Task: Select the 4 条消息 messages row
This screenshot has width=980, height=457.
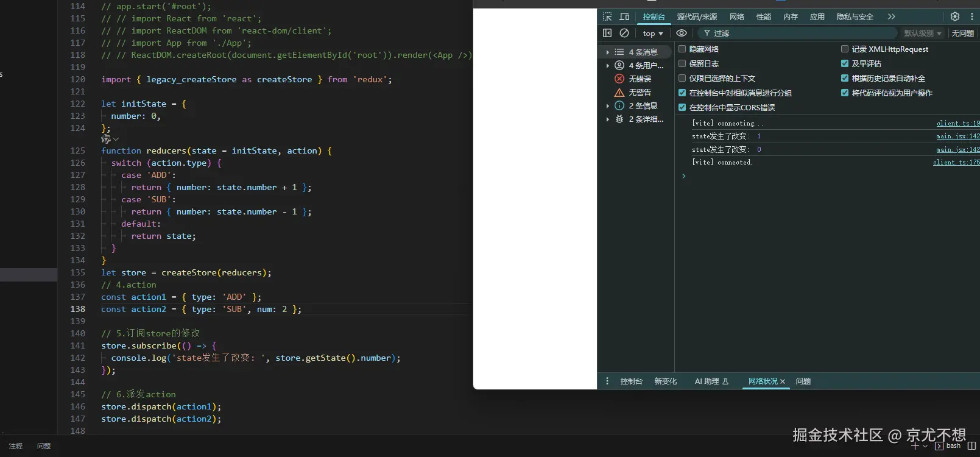Action: [x=635, y=52]
